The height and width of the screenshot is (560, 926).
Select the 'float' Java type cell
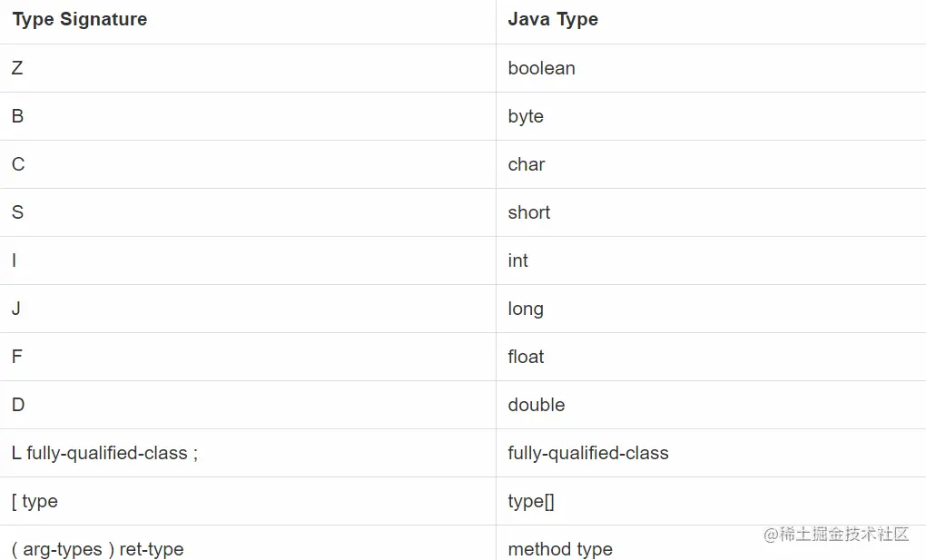click(x=527, y=357)
